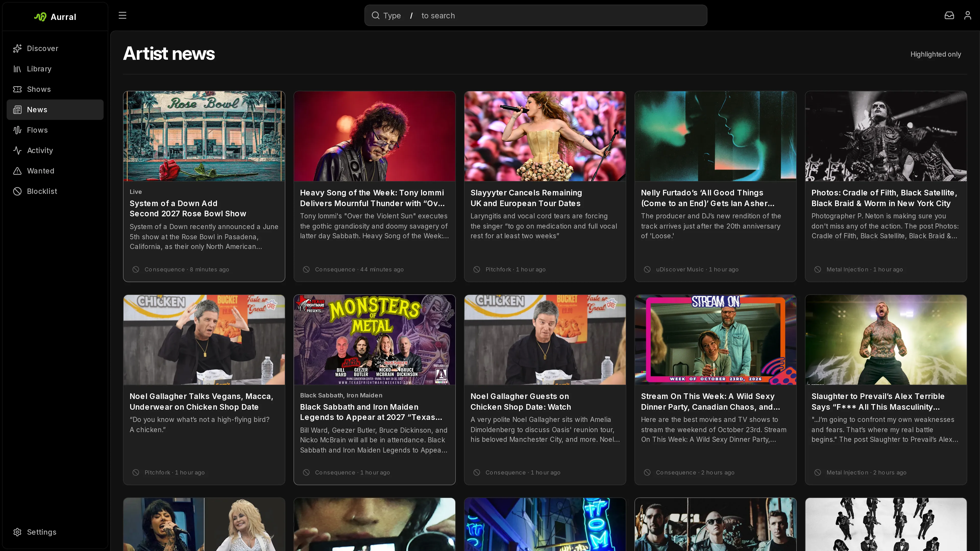Focus the Type / to search field
980x551 pixels.
[x=536, y=16]
